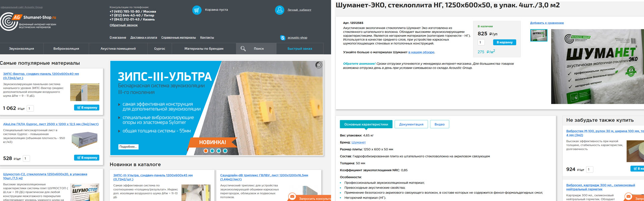This screenshot has height=201, width=644.
Task: Click the Шуманет brand link
Action: tap(359, 142)
